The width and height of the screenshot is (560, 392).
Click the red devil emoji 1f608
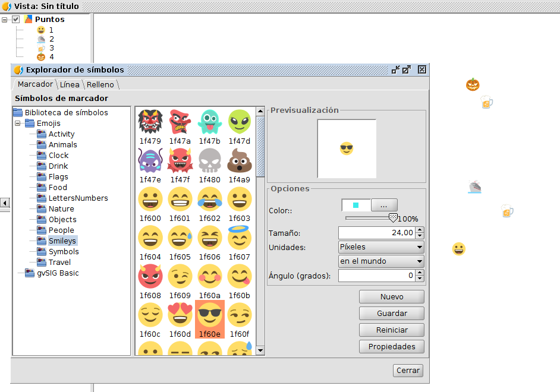pos(150,276)
